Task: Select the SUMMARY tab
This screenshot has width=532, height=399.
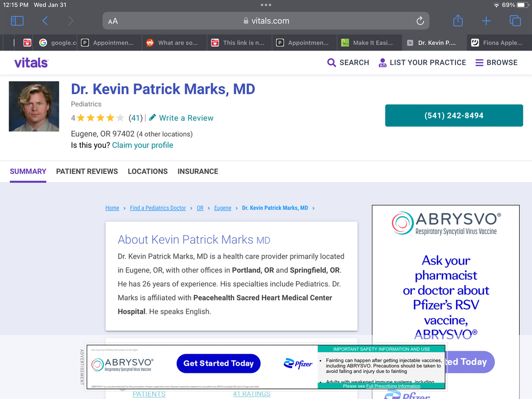Action: [28, 171]
